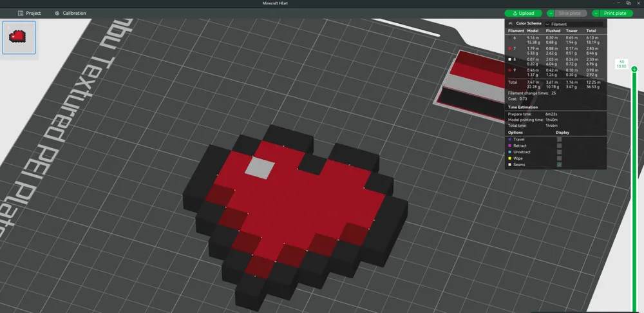Click Filament change times value 25
The height and width of the screenshot is (313, 644).
click(554, 93)
